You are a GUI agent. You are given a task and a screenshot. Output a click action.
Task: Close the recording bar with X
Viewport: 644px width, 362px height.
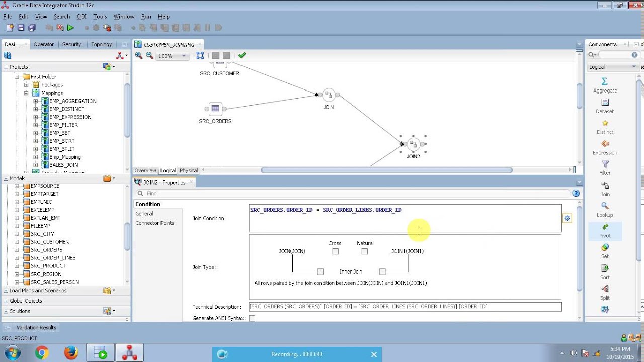click(x=374, y=354)
